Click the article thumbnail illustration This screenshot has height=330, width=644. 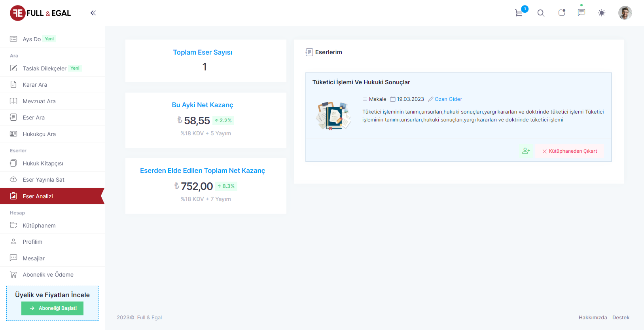click(333, 116)
